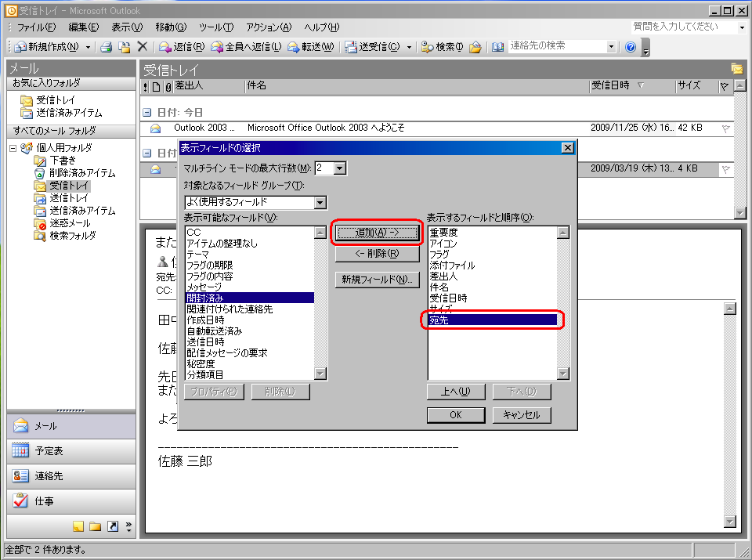Select 開封済み in available fields
Image resolution: width=752 pixels, height=560 pixels.
249,298
